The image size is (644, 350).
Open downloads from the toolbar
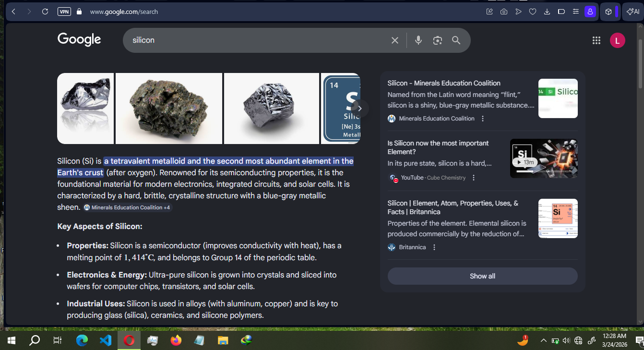click(547, 11)
